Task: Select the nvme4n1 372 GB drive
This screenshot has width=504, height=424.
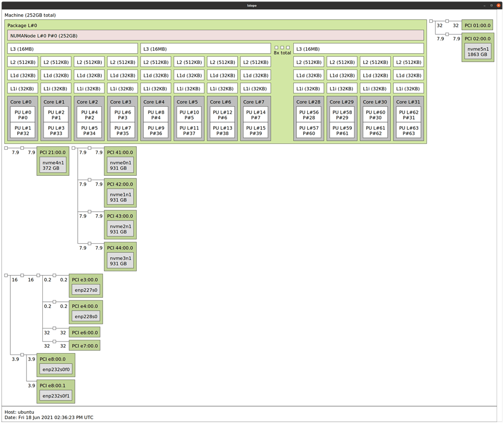Action: coord(53,165)
